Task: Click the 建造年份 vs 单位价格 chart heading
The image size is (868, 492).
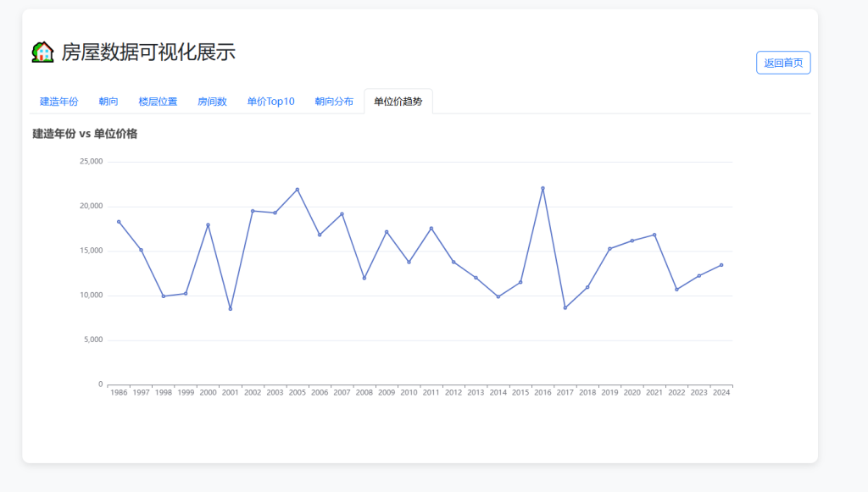Action: point(85,134)
